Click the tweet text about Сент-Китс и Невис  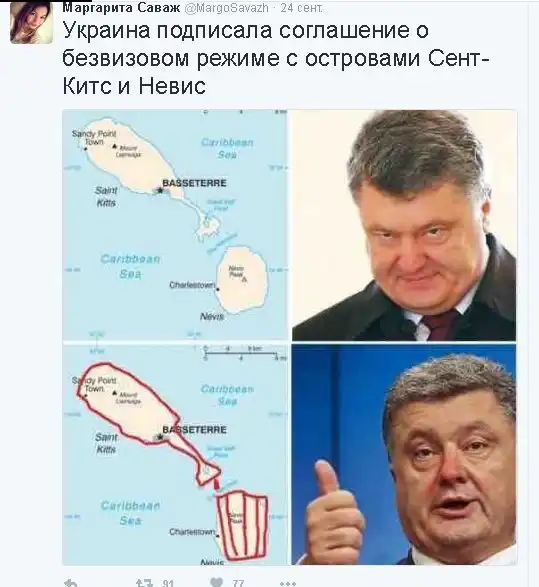coord(276,58)
